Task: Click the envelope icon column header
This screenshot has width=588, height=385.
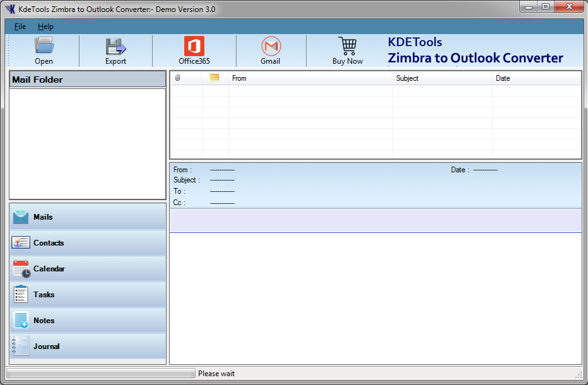Action: tap(215, 78)
